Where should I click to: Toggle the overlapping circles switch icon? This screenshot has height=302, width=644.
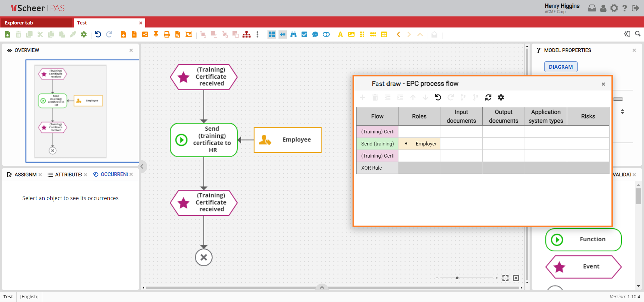326,35
